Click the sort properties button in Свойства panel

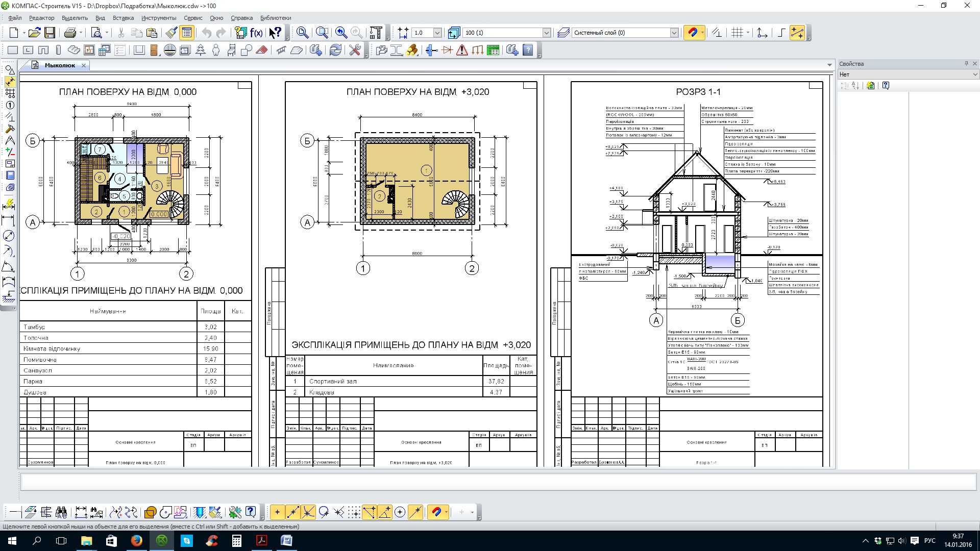point(856,86)
